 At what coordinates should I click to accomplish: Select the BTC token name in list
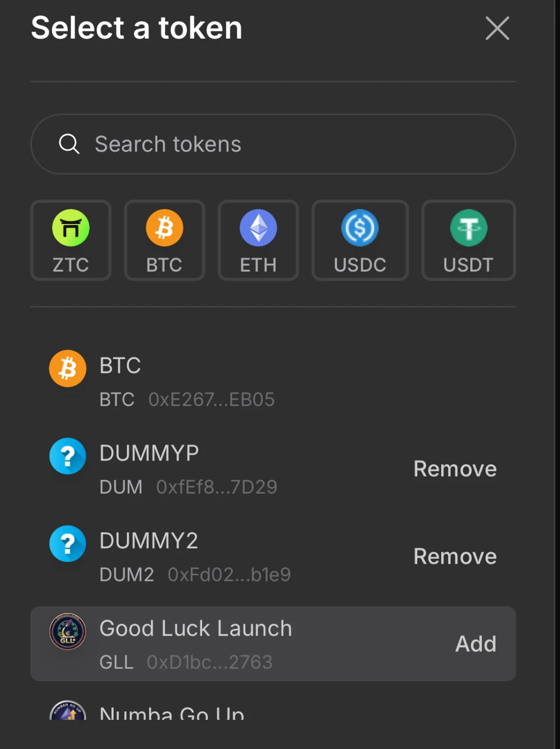[x=120, y=365]
